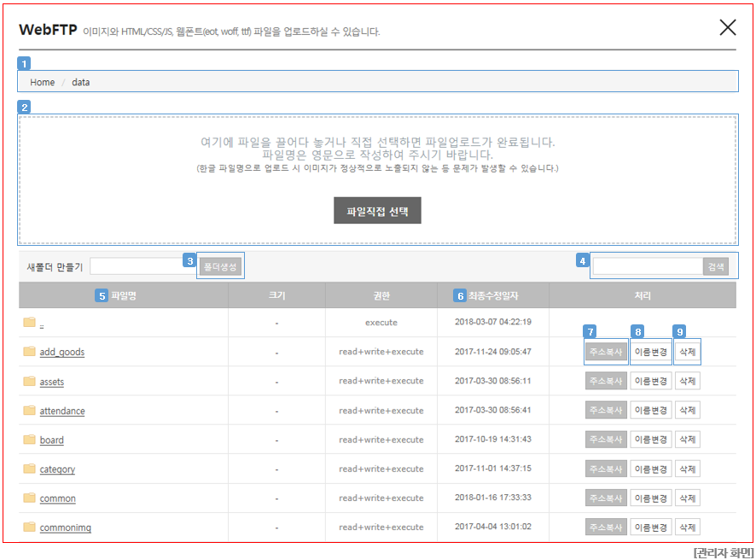Click the commonimg folder icon
This screenshot has width=756, height=560.
point(29,526)
